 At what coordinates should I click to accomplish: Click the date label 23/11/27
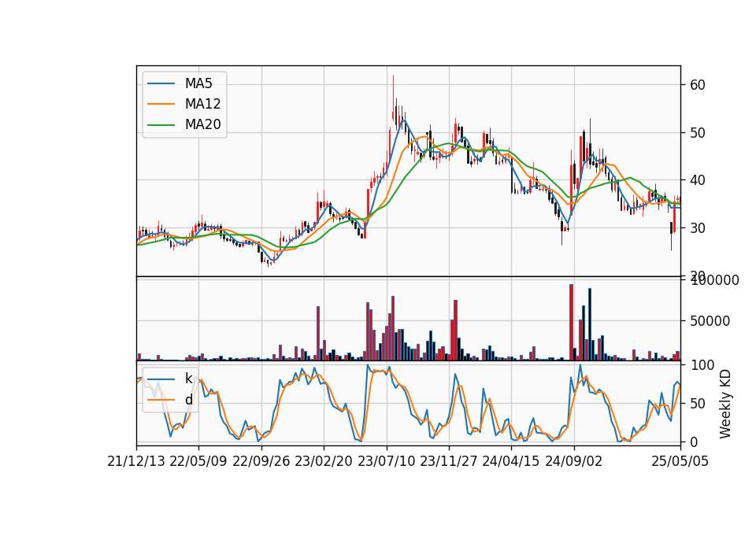click(x=449, y=462)
